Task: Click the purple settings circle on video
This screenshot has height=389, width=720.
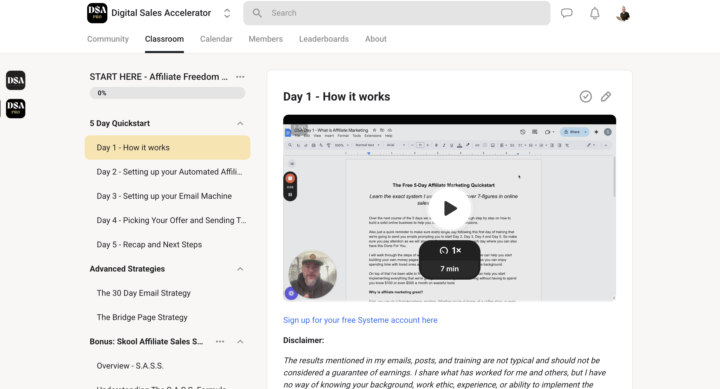Action: (291, 293)
